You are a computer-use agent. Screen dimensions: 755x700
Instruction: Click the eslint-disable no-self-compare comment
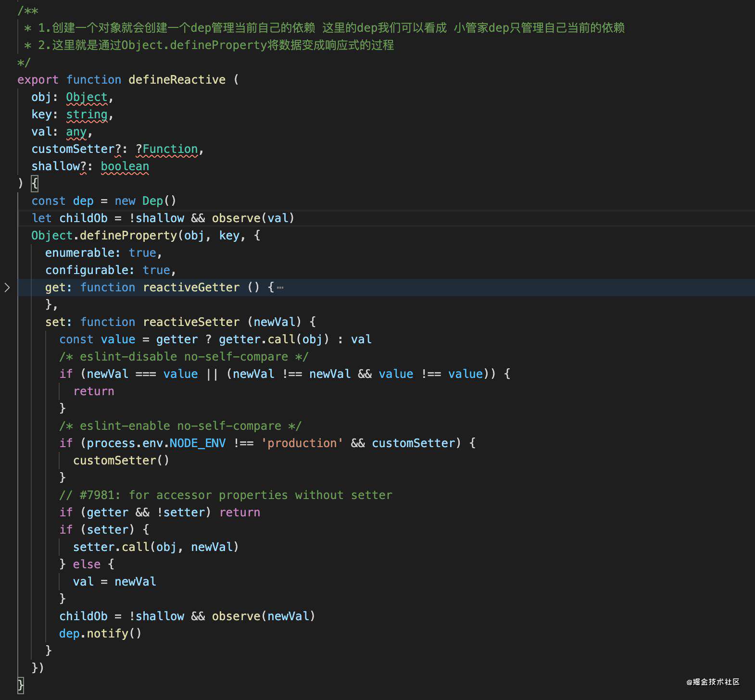(184, 357)
